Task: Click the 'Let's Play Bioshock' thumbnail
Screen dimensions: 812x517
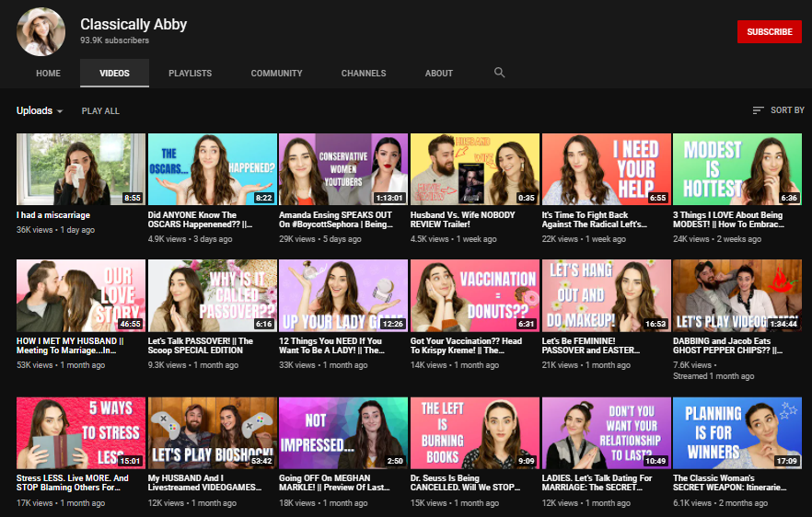Action: [213, 433]
